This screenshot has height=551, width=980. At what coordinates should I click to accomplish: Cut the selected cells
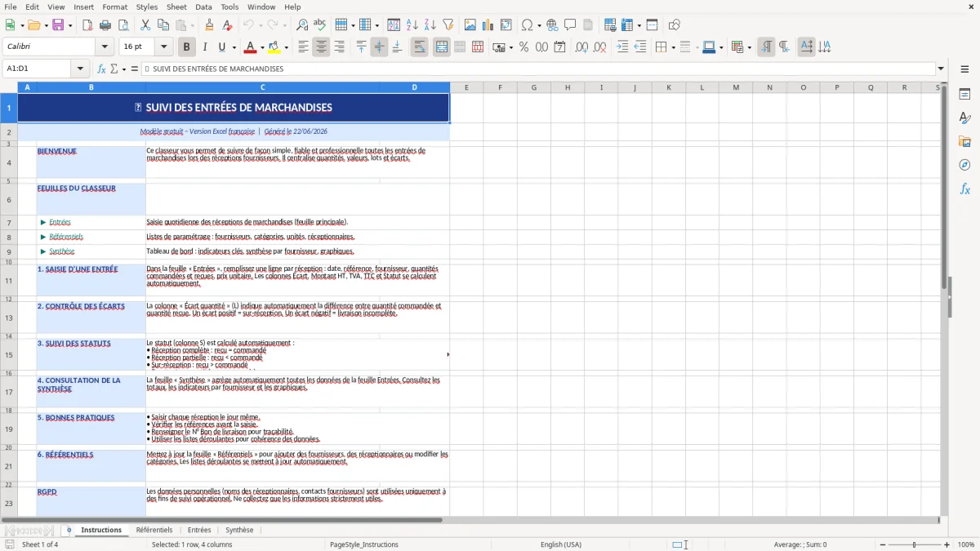[x=145, y=25]
